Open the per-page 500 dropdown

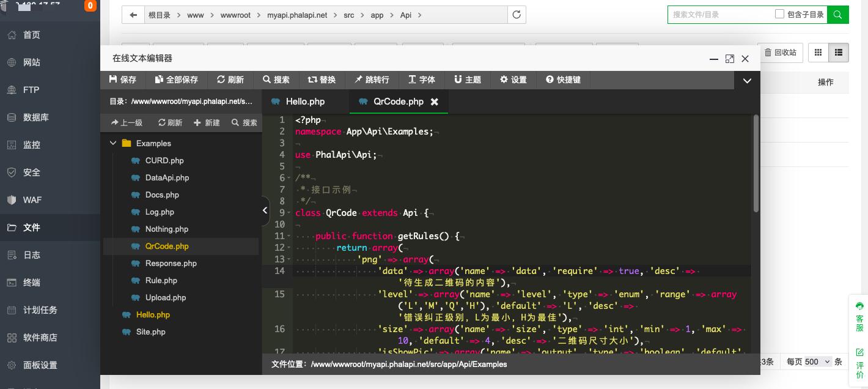[x=818, y=361]
